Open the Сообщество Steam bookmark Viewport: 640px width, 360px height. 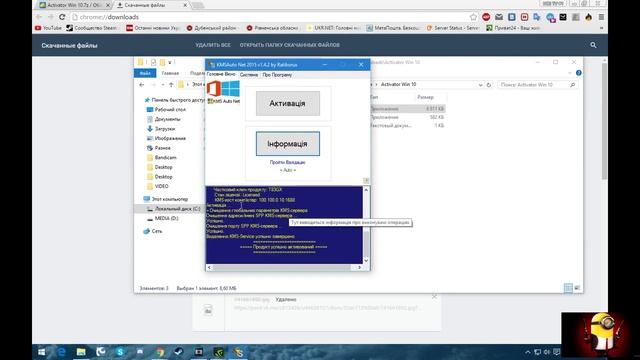pos(92,28)
